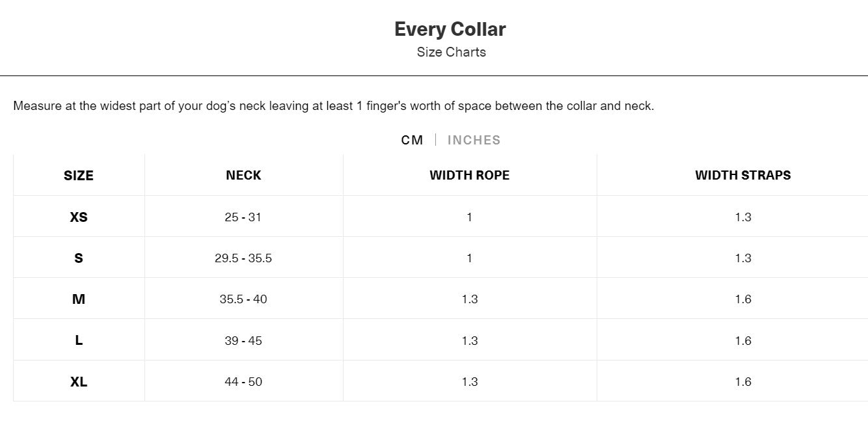Select the XL size label
Viewport: 868px width, 434px height.
78,381
